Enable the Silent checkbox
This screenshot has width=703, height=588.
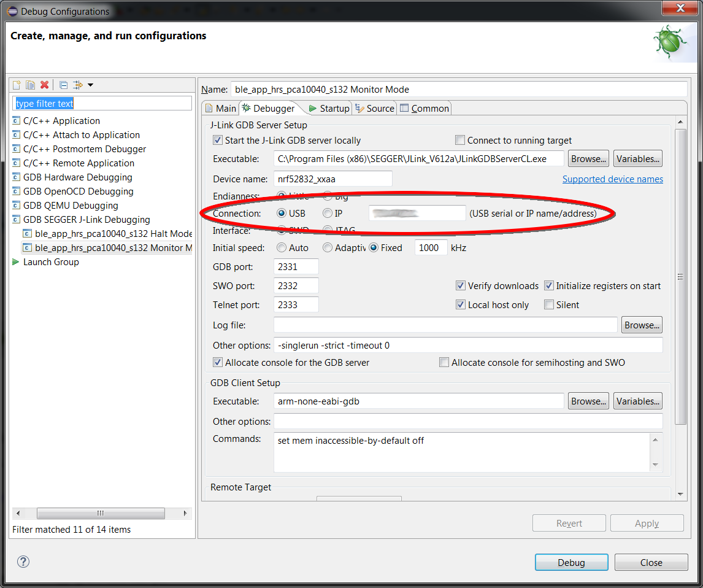pos(549,305)
